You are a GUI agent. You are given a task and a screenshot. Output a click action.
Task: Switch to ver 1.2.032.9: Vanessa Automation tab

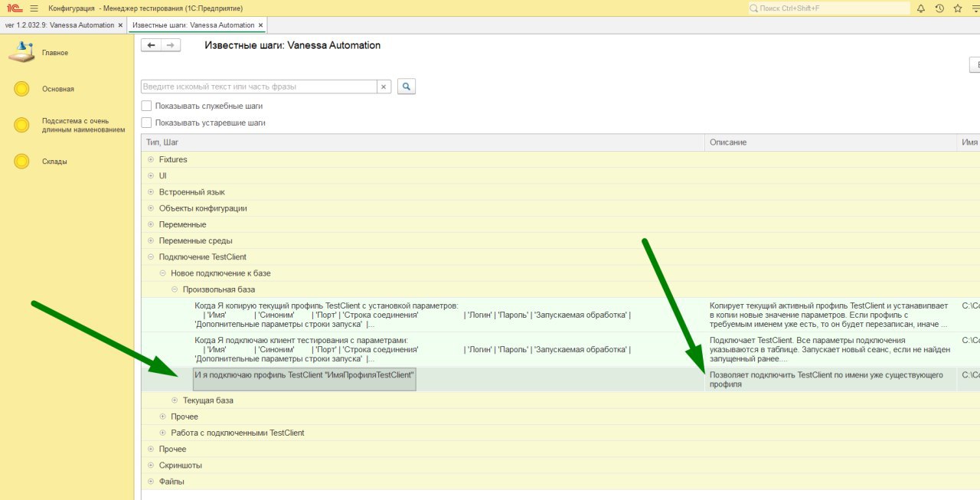point(60,25)
